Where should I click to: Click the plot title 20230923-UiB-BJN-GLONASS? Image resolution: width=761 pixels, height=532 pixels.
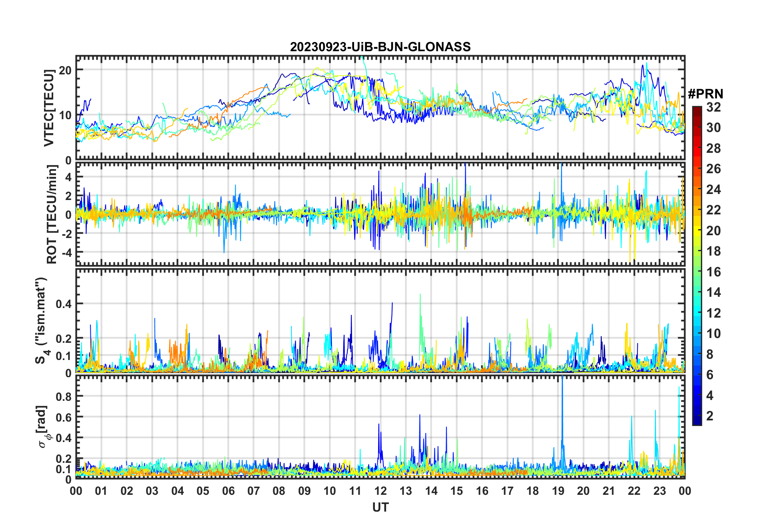point(380,47)
